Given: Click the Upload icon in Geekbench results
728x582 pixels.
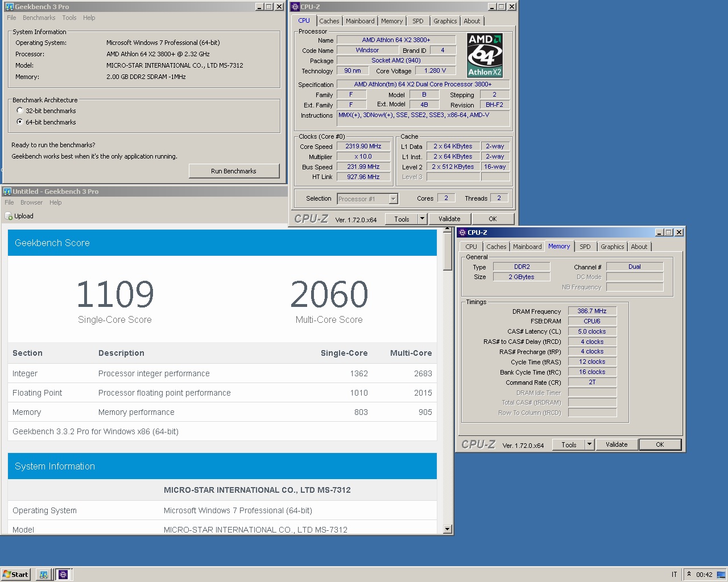Looking at the screenshot, I should [x=9, y=216].
